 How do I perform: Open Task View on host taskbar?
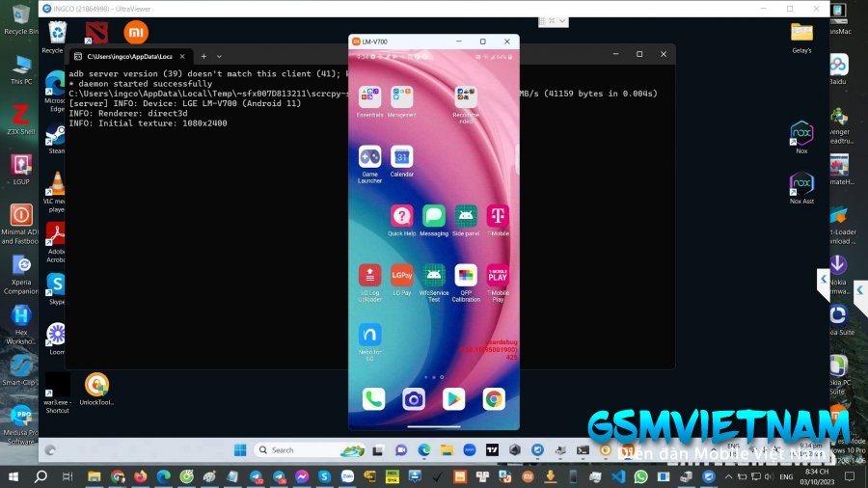68,476
